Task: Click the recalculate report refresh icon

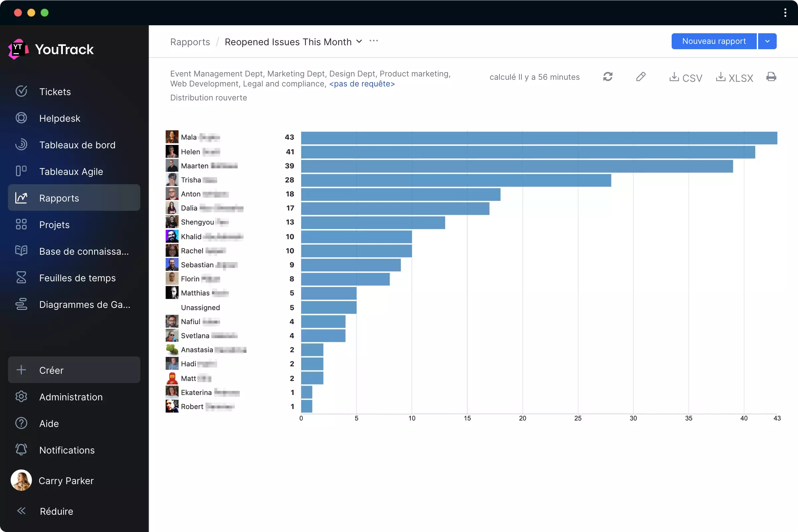Action: click(x=608, y=77)
